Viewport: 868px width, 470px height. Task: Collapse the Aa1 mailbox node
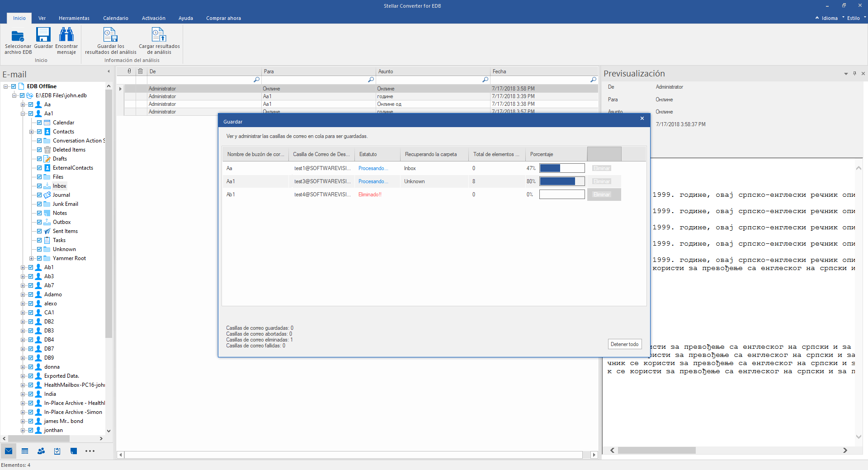(x=23, y=114)
